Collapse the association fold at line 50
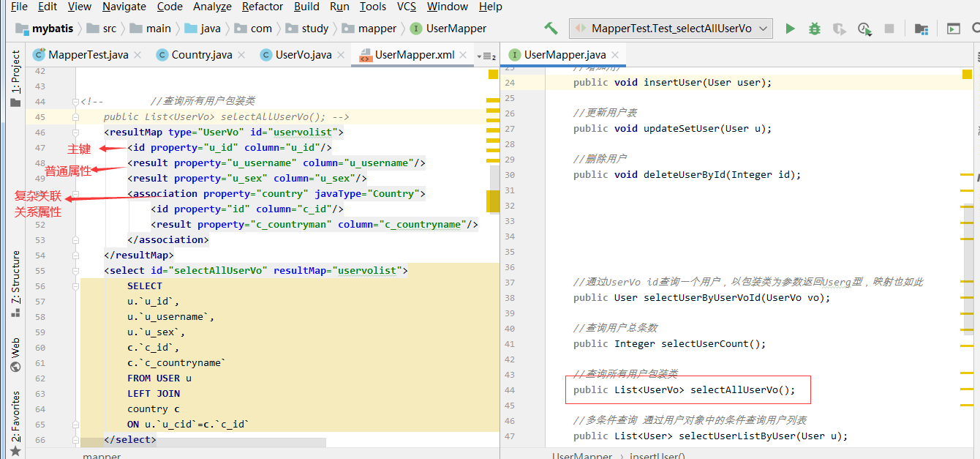Screen dimensions: 980x459 point(75,194)
